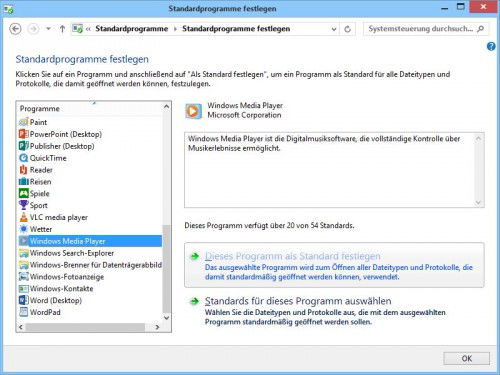
Task: Click the Windows-Kontakte icon
Action: pyautogui.click(x=23, y=289)
